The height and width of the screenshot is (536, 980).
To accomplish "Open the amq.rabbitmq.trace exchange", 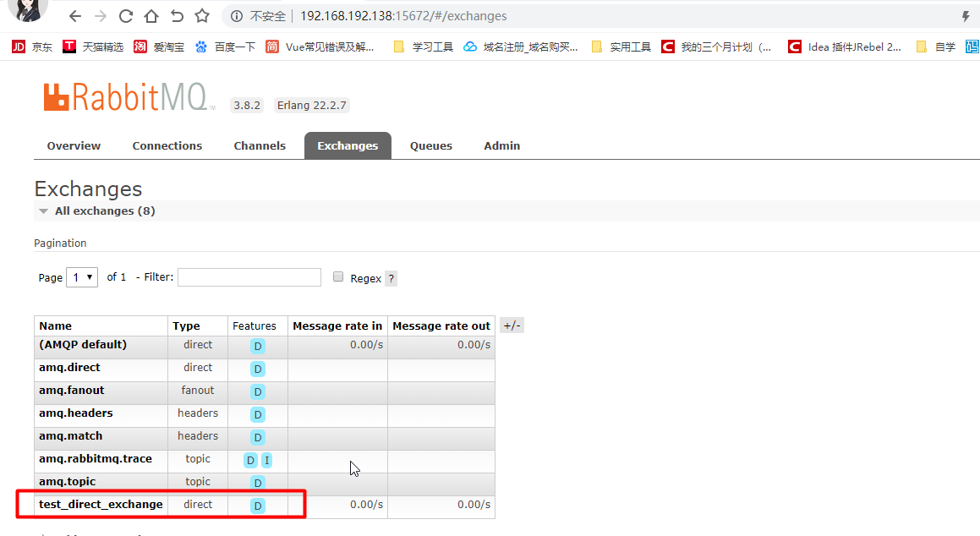I will click(95, 459).
